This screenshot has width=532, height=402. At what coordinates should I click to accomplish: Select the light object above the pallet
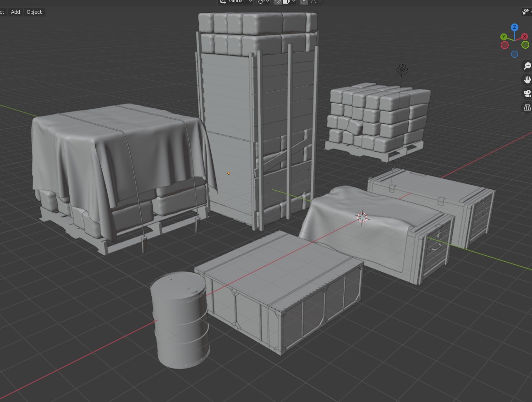coord(402,70)
